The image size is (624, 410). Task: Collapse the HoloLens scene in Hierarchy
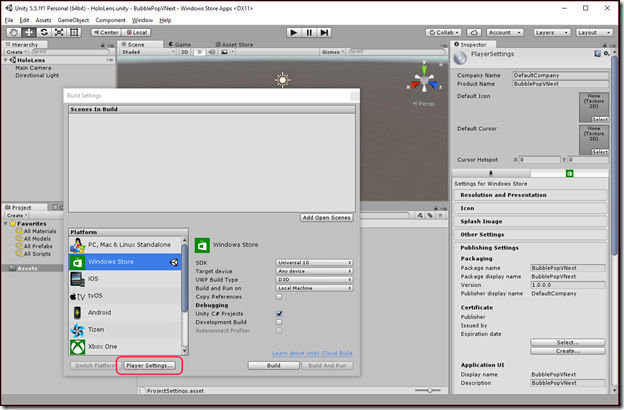[6, 60]
